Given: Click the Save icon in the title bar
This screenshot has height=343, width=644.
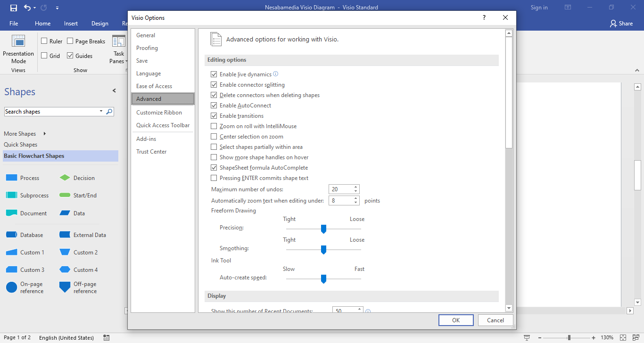Looking at the screenshot, I should [14, 8].
